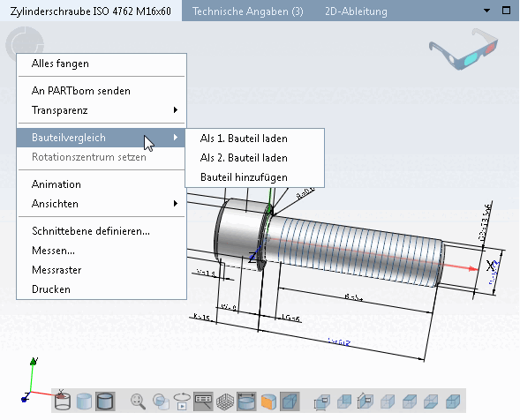Click the zoom magnifier icon in bottom toolbar
The image size is (520, 420).
pos(138,401)
